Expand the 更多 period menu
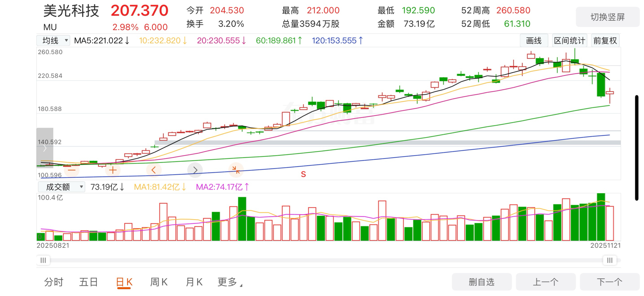Image resolution: width=644 pixels, height=296 pixels. pos(230,282)
